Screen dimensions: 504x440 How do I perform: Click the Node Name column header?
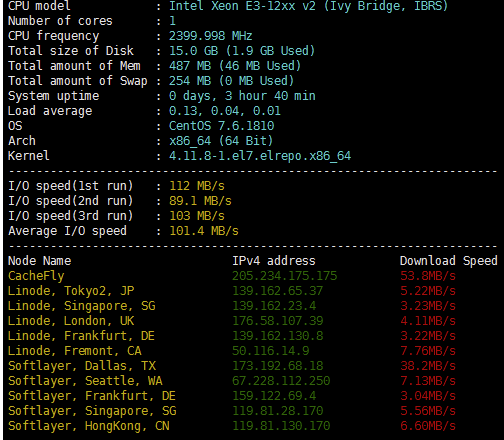40,261
